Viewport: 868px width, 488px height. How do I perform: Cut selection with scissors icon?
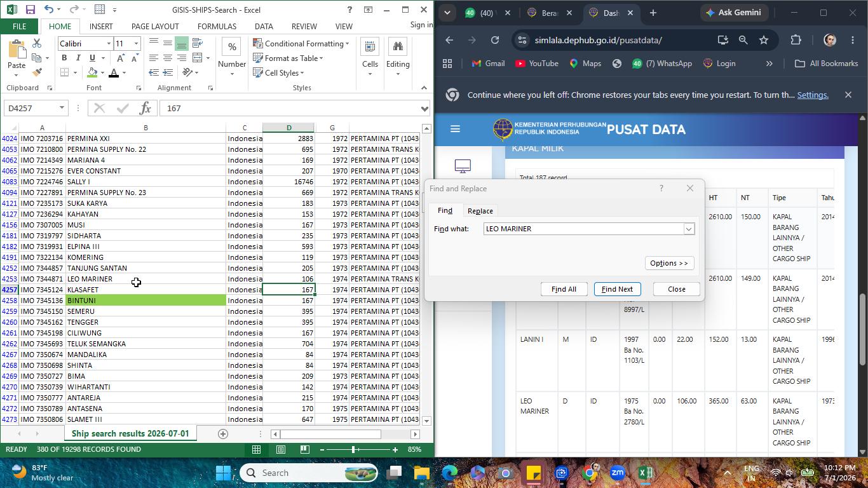tap(37, 43)
